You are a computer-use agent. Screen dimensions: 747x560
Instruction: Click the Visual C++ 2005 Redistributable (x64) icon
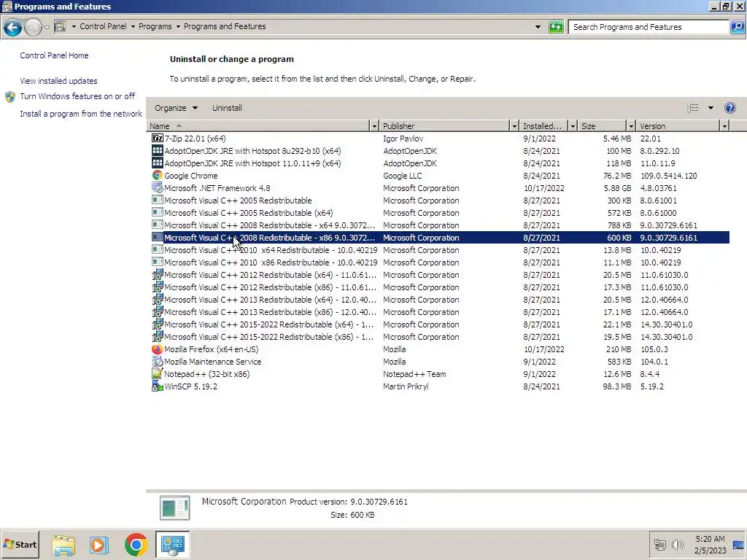158,212
